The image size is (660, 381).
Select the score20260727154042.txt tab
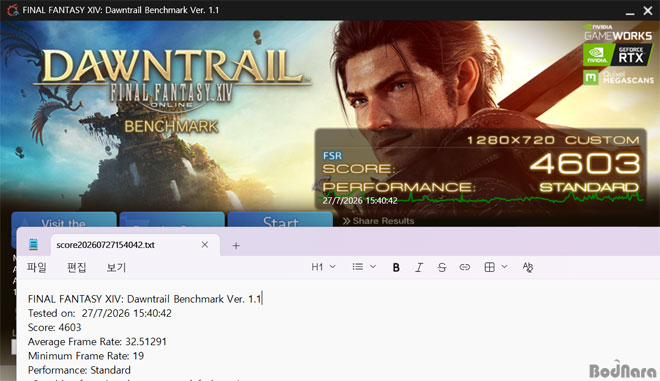click(135, 245)
